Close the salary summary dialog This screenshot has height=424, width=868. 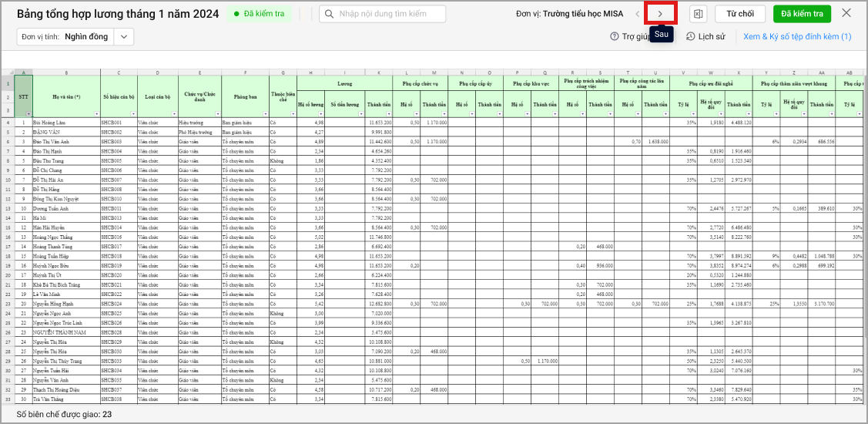[846, 13]
